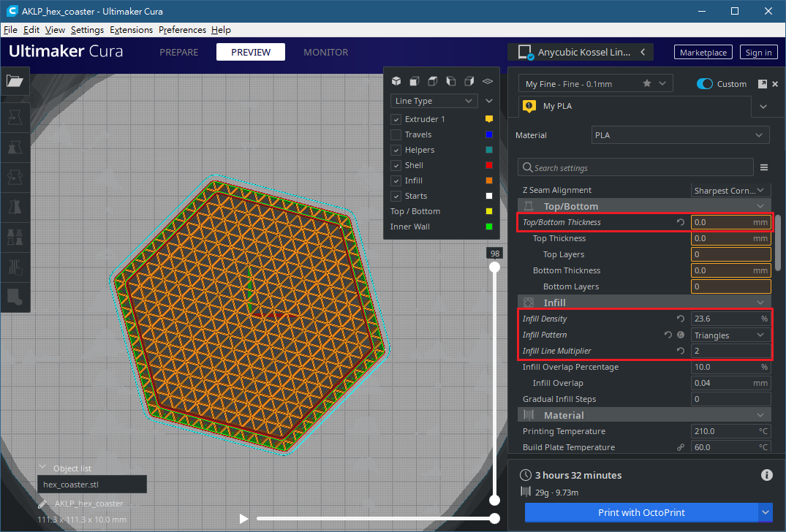
Task: Switch to the MONITOR stage tab
Action: tap(326, 52)
